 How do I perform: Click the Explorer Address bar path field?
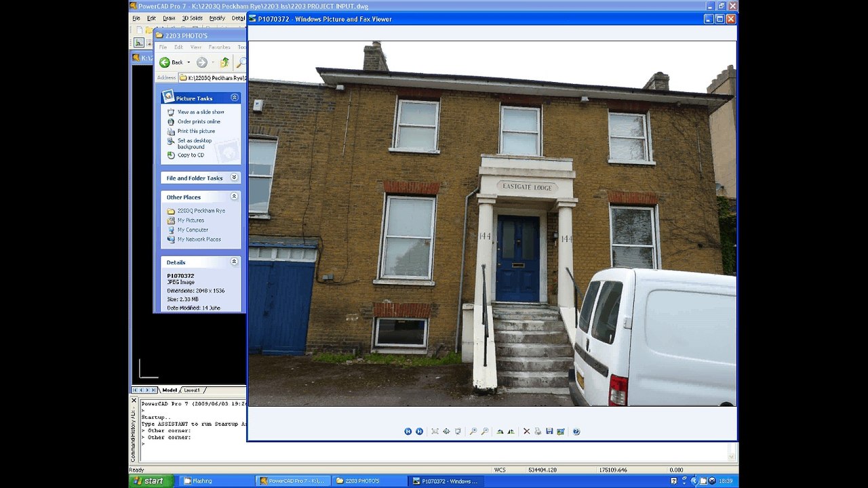[x=212, y=78]
